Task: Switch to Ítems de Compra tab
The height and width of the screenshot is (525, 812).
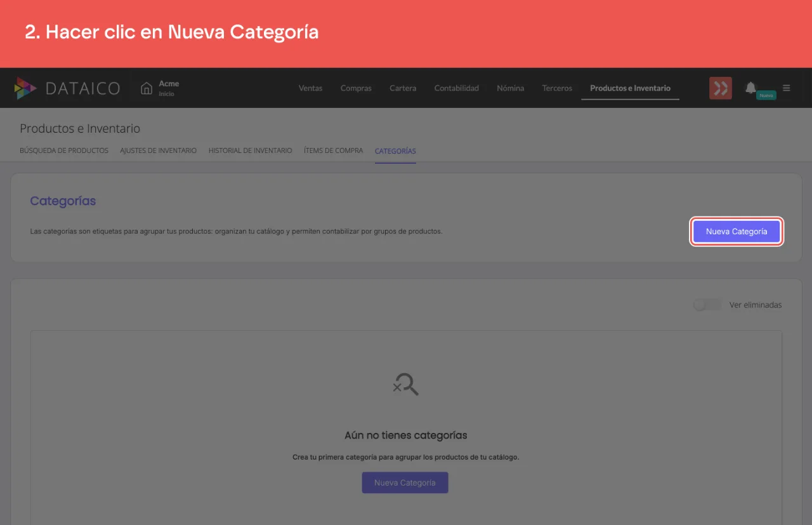Action: [x=334, y=151]
